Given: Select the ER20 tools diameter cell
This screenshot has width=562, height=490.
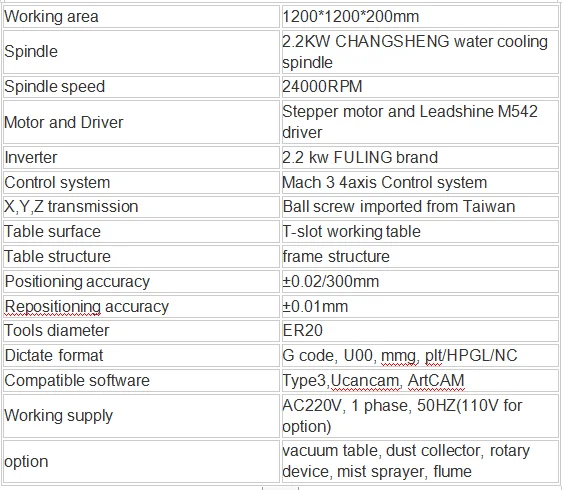Looking at the screenshot, I should tap(420, 330).
